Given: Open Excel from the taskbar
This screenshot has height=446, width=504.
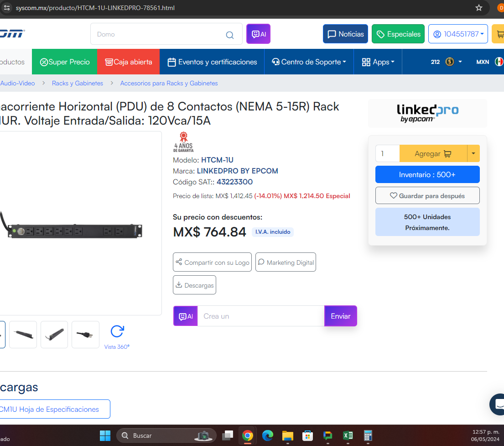Looking at the screenshot, I should coord(348,436).
